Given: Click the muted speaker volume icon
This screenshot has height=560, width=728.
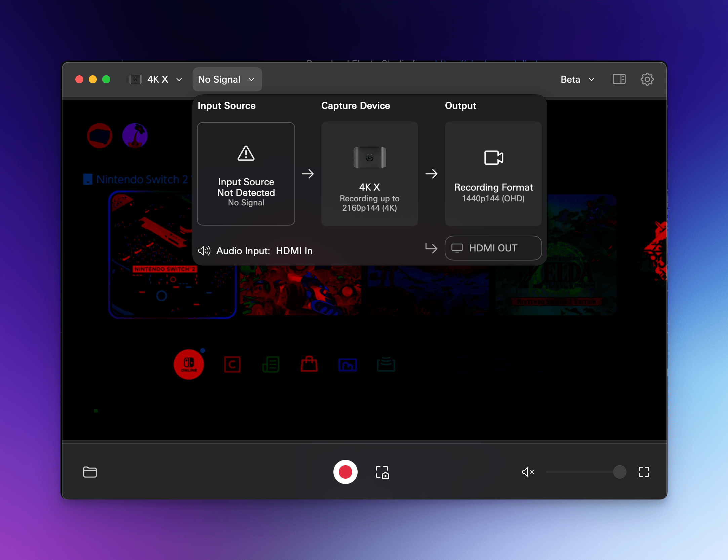Looking at the screenshot, I should pos(528,472).
